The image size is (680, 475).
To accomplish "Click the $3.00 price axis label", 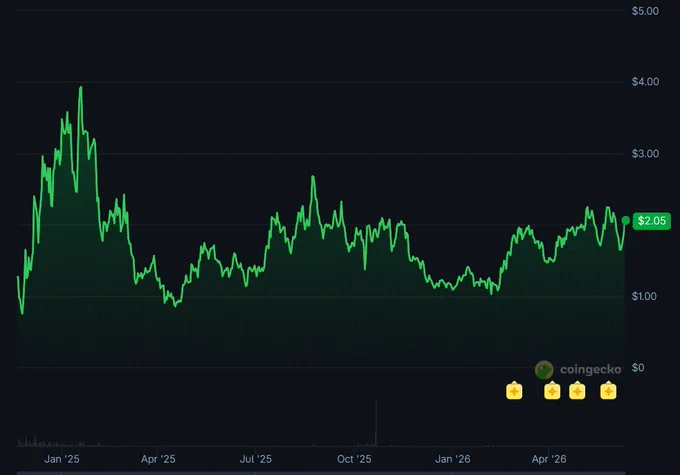I will (x=645, y=154).
